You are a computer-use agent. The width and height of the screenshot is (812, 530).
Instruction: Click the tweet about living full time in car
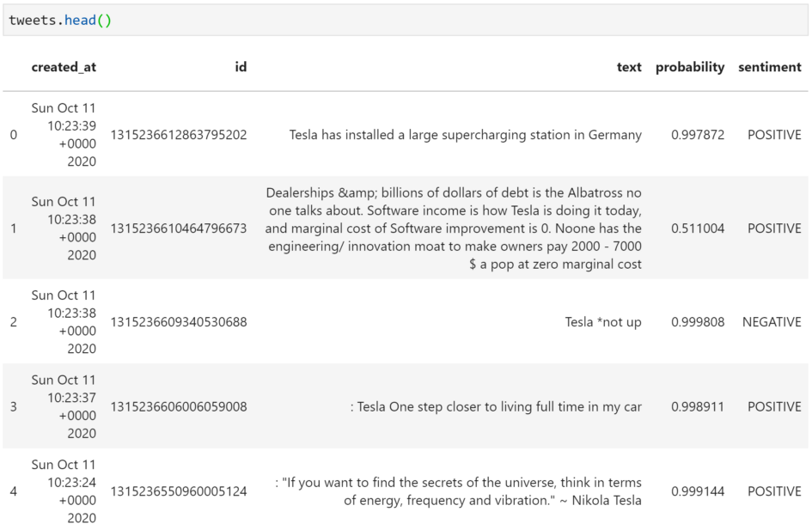[496, 407]
